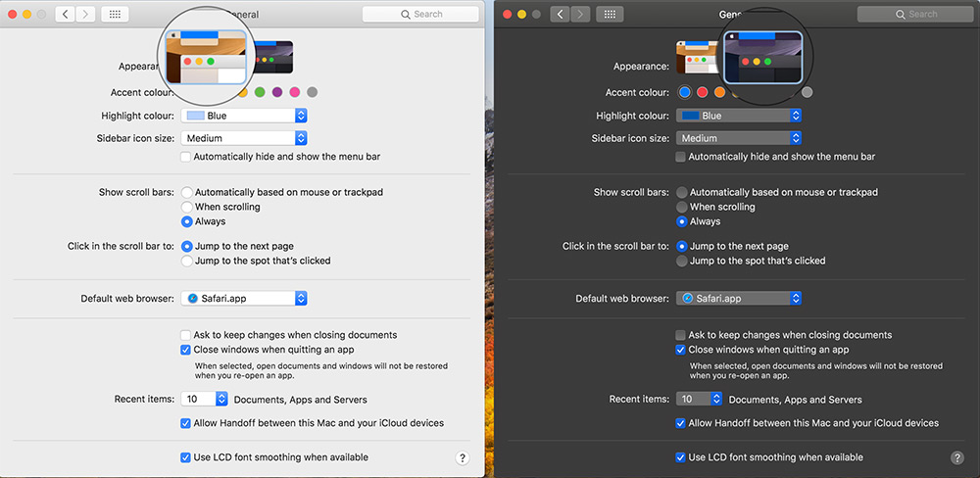The width and height of the screenshot is (980, 478).
Task: Open Recent items count popup in dark window
Action: coord(700,400)
